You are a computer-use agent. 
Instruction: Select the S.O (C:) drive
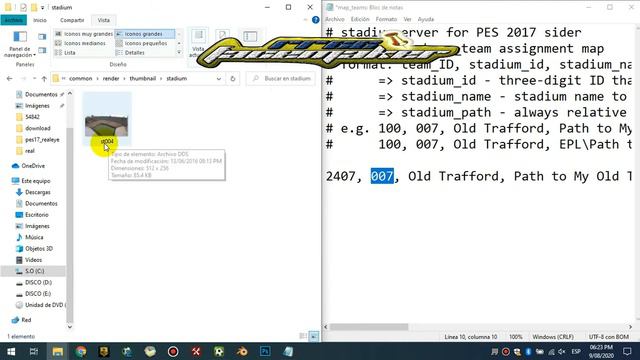[34, 271]
